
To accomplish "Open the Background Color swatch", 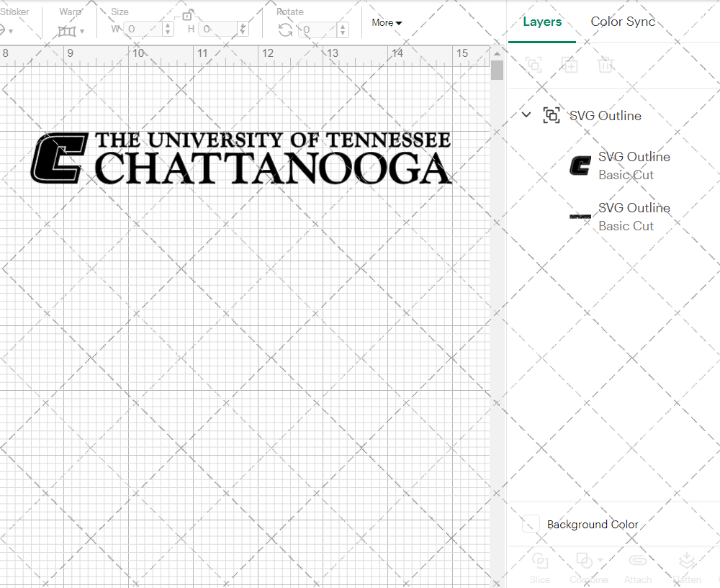I will click(x=529, y=524).
